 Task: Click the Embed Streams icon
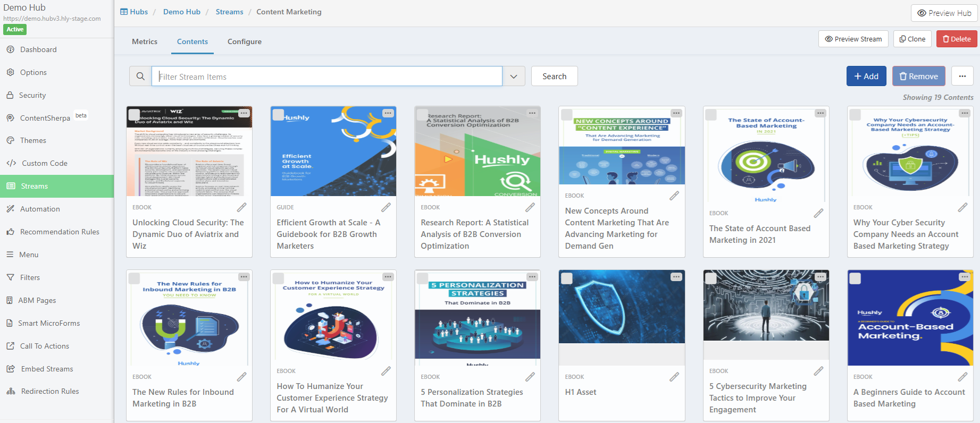(x=10, y=369)
